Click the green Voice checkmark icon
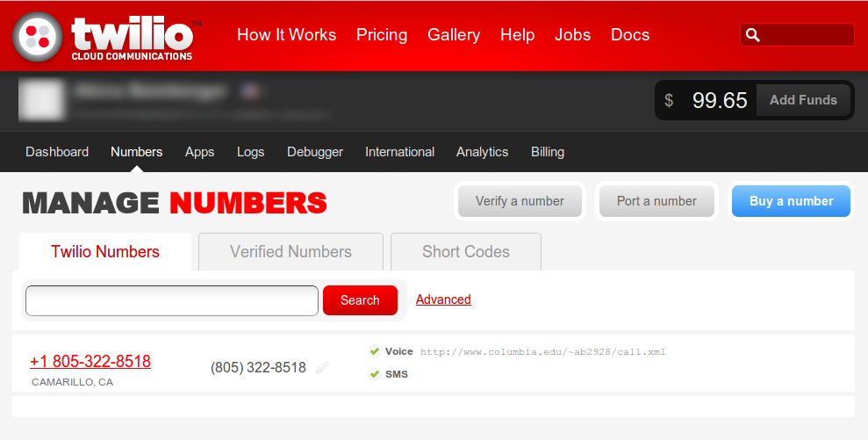 coord(375,351)
